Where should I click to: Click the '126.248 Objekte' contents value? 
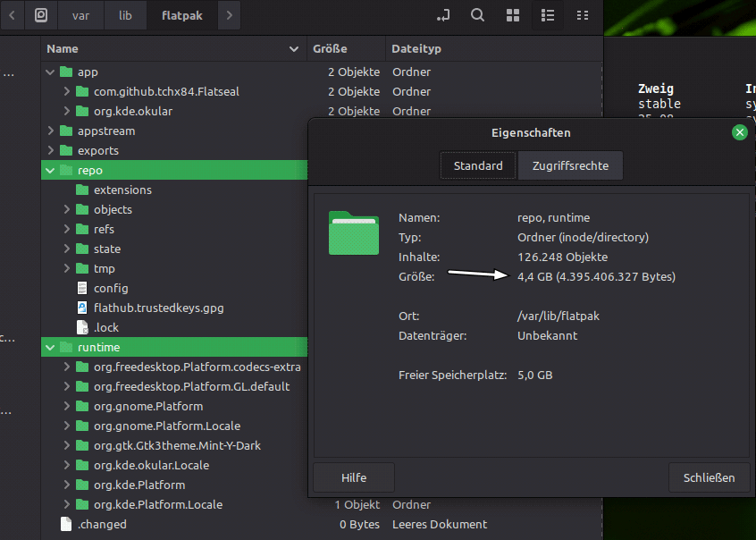562,257
